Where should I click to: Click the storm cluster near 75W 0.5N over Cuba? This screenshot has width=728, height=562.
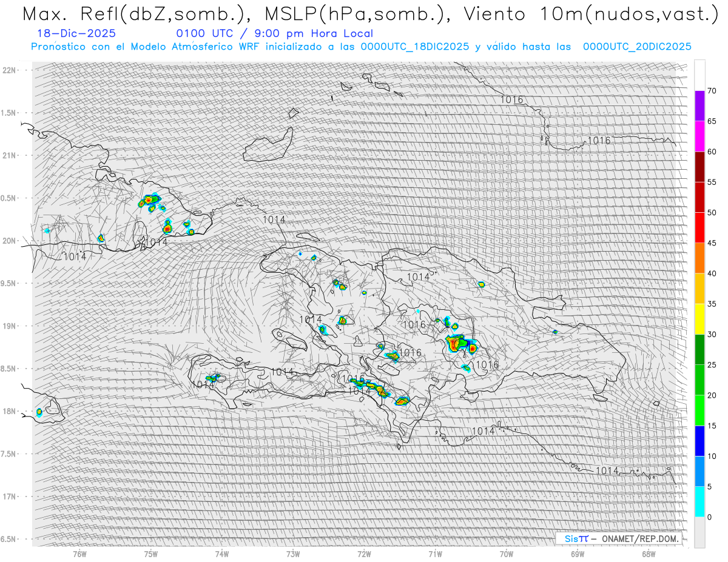point(149,201)
